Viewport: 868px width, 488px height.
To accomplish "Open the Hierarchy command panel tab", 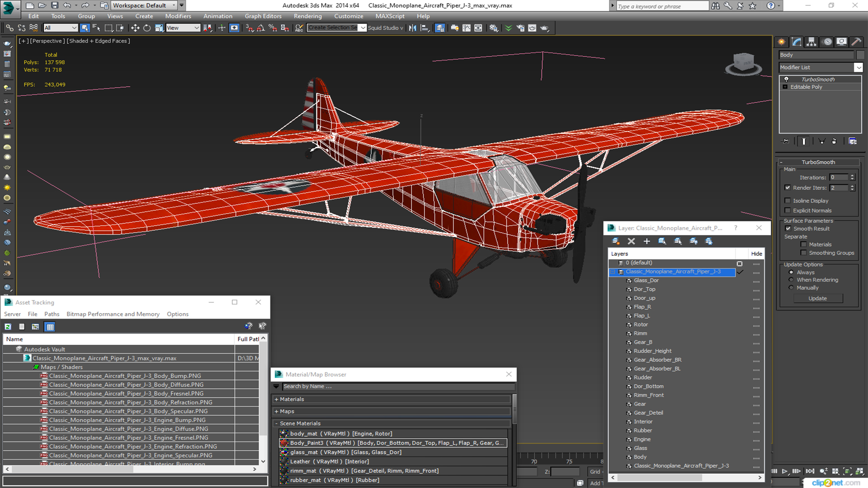I will [811, 42].
